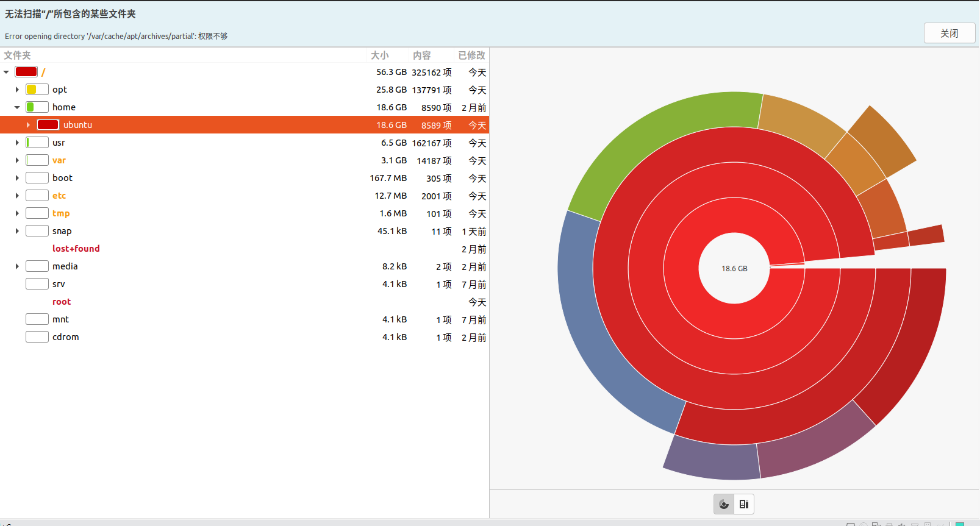Select the snap folder name
Image resolution: width=980 pixels, height=526 pixels.
coord(62,231)
